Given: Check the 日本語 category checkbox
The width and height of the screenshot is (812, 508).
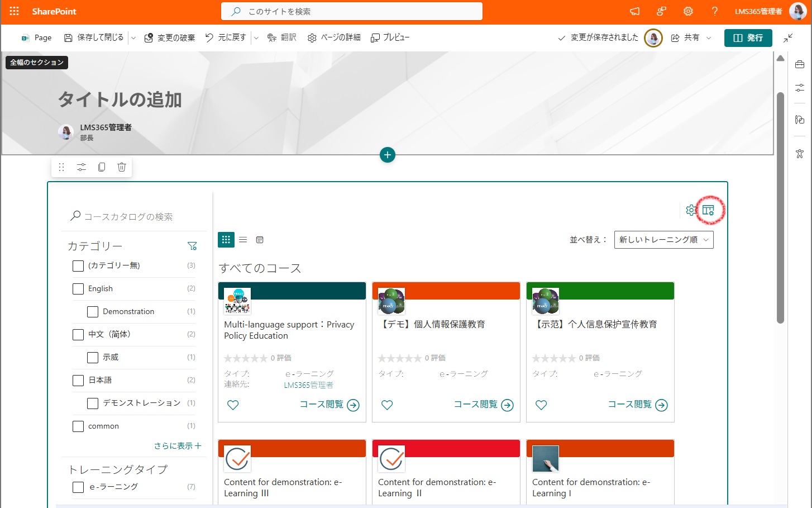Looking at the screenshot, I should pos(78,381).
